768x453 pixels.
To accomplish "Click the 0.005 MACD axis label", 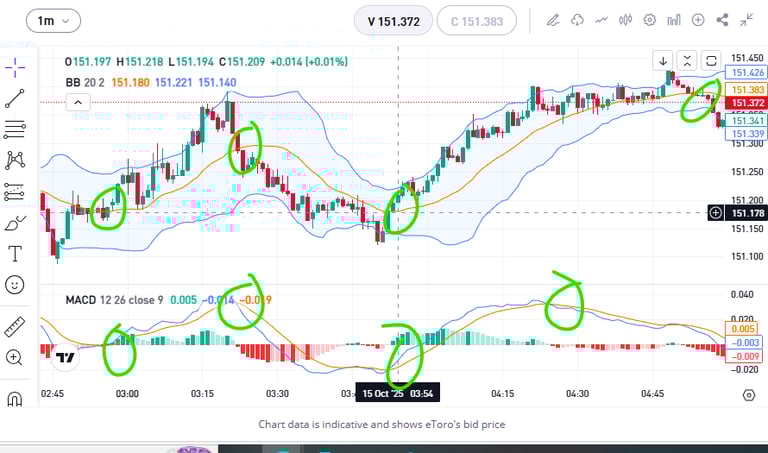I will (742, 329).
